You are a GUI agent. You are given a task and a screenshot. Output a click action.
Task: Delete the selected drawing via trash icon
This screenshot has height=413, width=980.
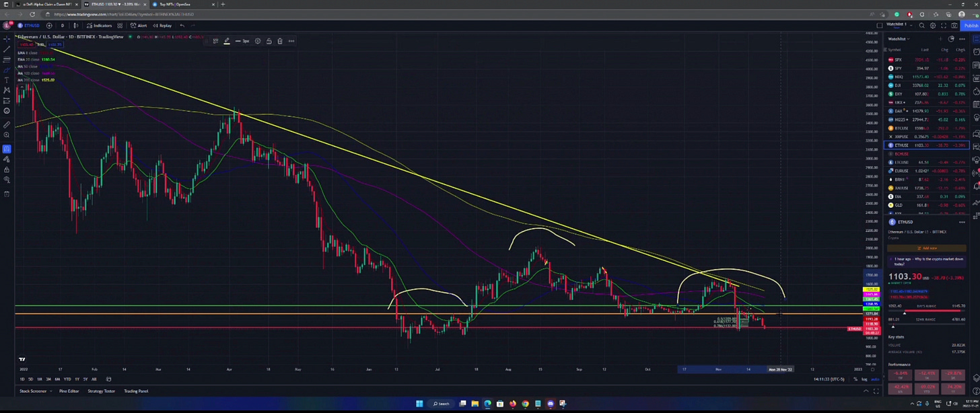[280, 41]
